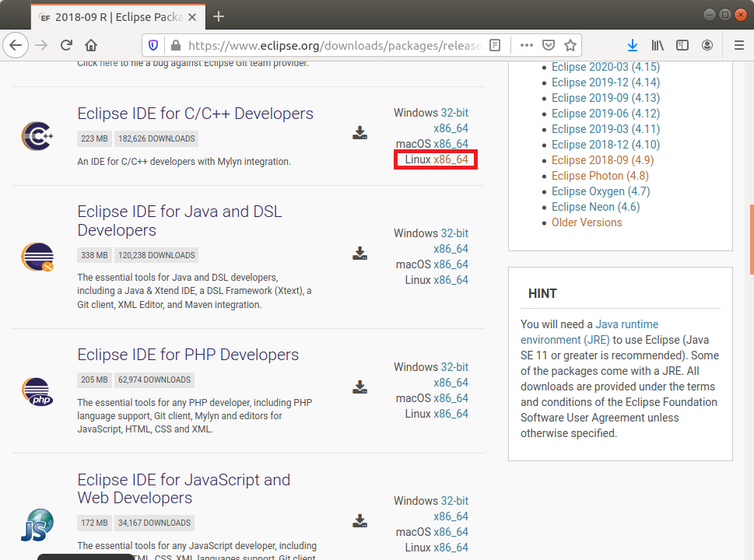The width and height of the screenshot is (754, 560).
Task: Follow Java runtime environment (JRE) link
Action: coord(590,332)
